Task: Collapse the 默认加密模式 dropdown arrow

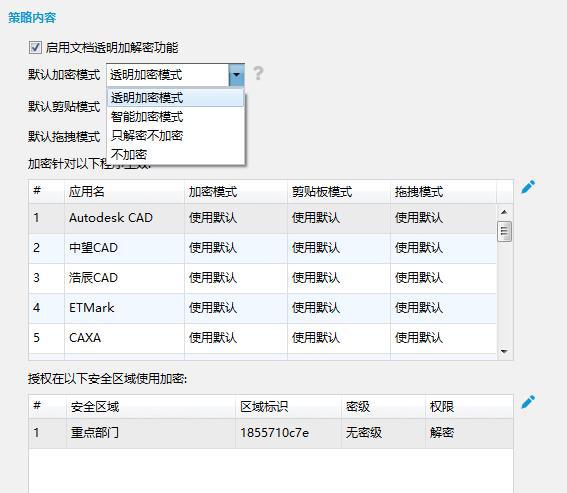Action: click(x=236, y=75)
